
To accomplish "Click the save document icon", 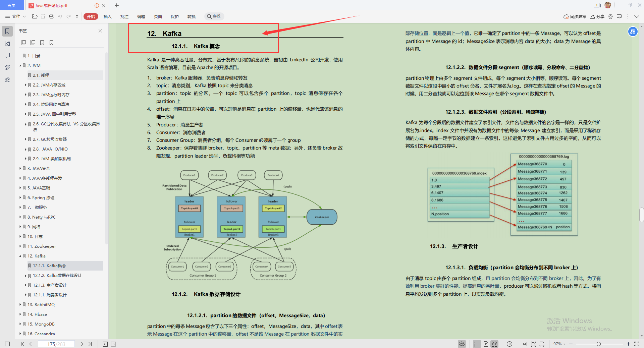I will point(43,16).
